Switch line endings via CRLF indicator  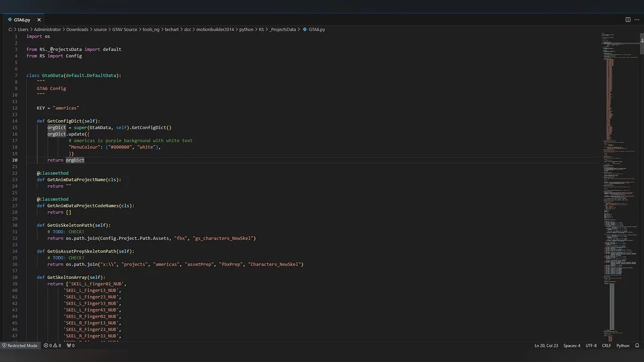[606, 345]
